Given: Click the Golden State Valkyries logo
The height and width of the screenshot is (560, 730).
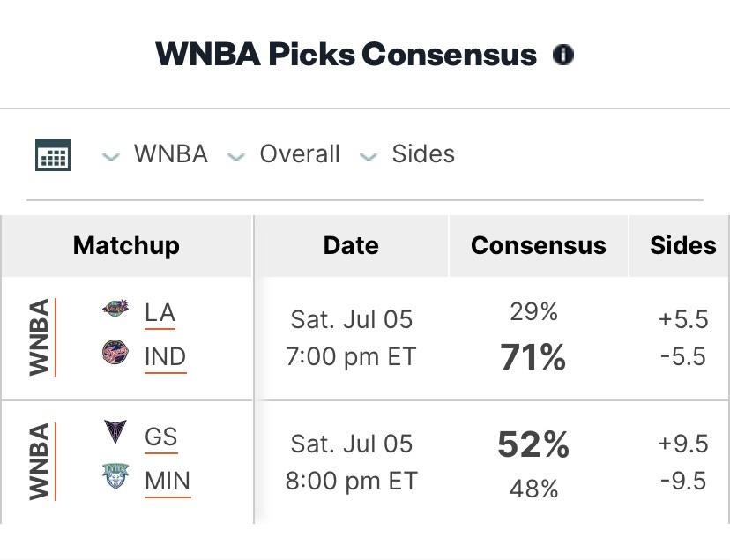Looking at the screenshot, I should pos(115,431).
